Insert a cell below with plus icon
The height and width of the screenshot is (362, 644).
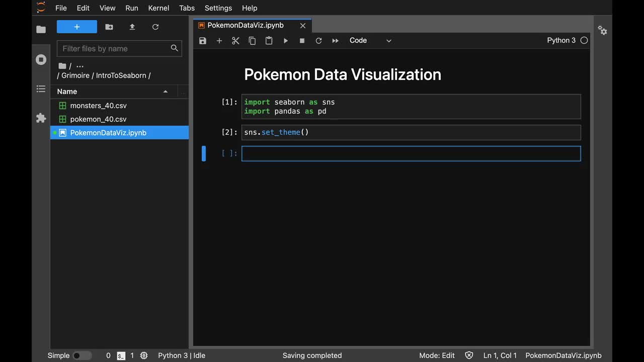point(219,41)
